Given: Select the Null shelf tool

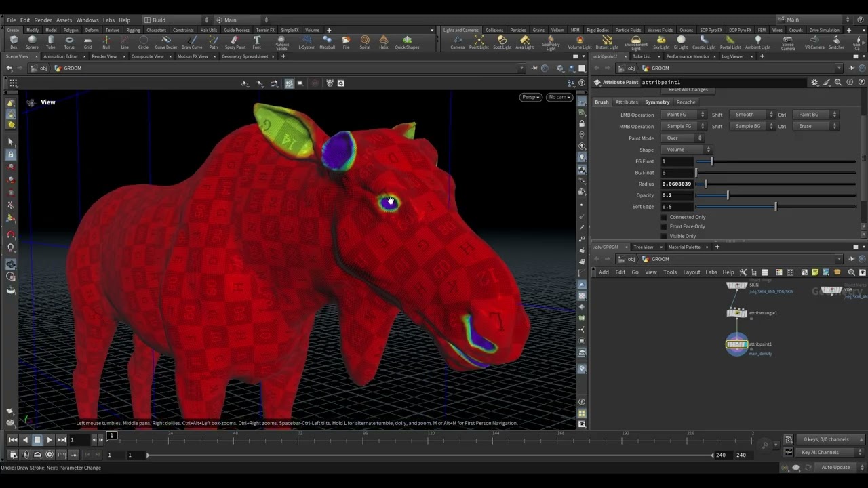Looking at the screenshot, I should click(106, 43).
